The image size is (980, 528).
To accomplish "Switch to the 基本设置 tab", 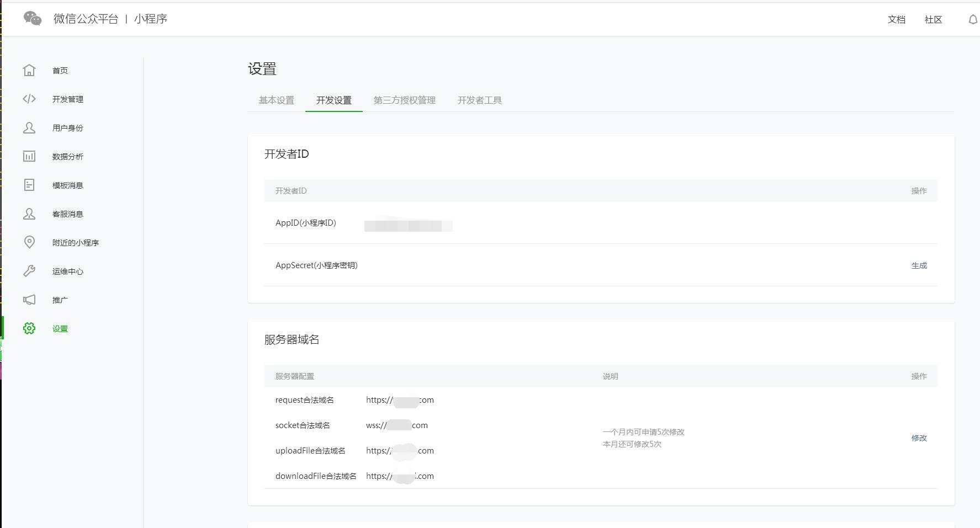I will 277,100.
